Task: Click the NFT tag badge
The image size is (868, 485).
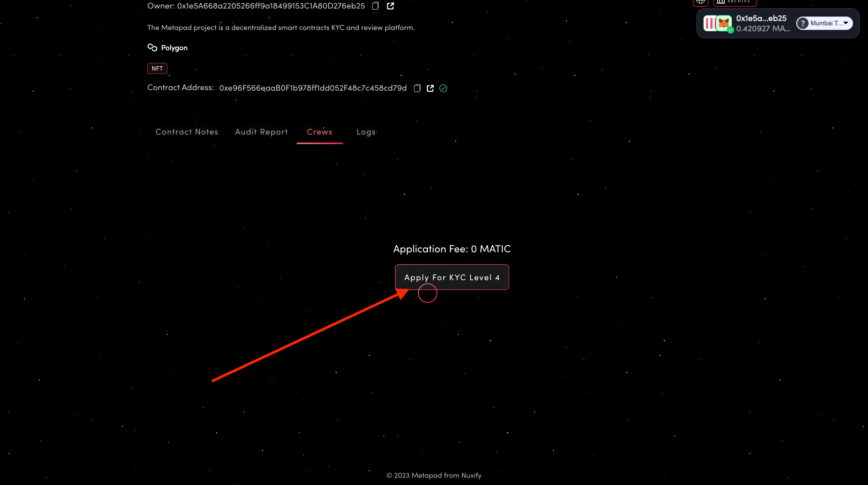Action: click(x=157, y=68)
